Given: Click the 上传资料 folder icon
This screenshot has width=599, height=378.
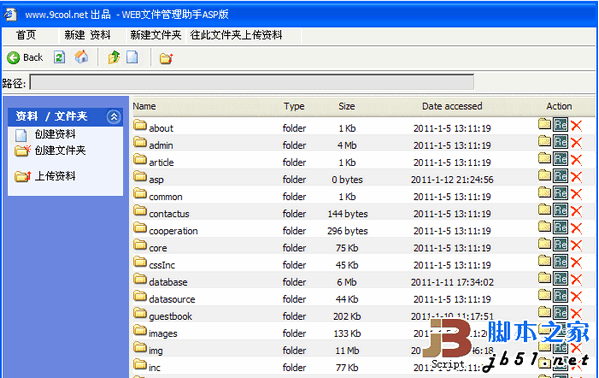Looking at the screenshot, I should coord(23,177).
